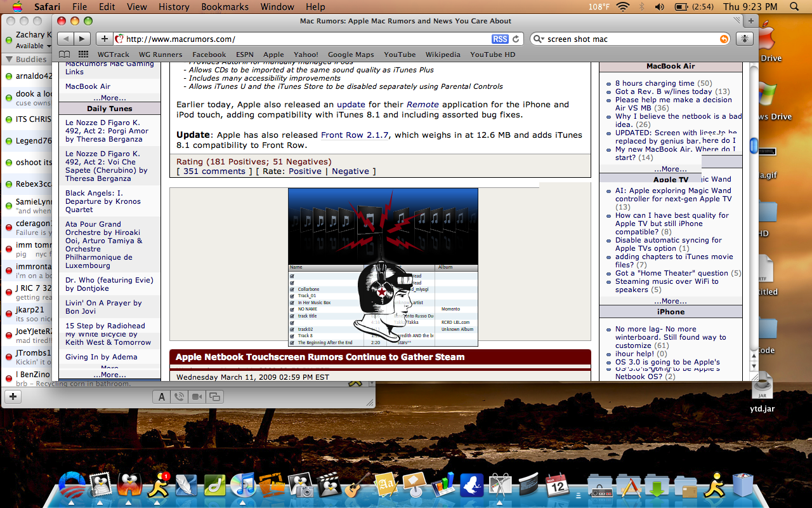Show all bookmarks with the book icon

coord(65,54)
